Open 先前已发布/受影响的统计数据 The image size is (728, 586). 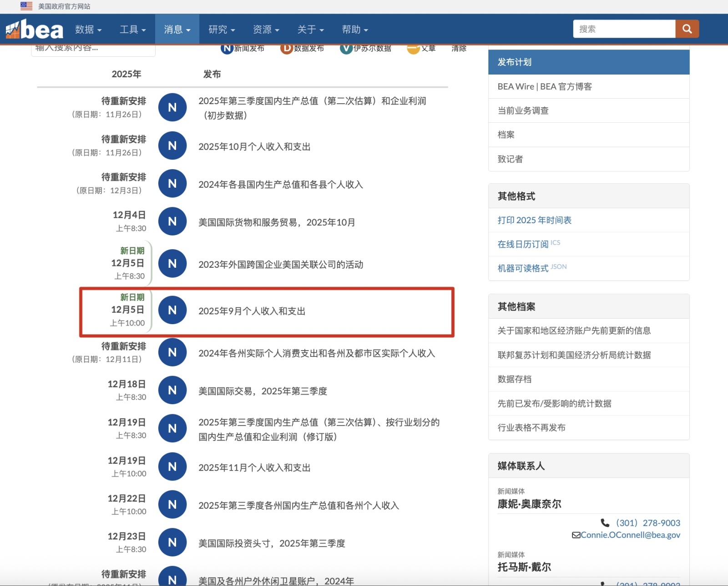(555, 403)
